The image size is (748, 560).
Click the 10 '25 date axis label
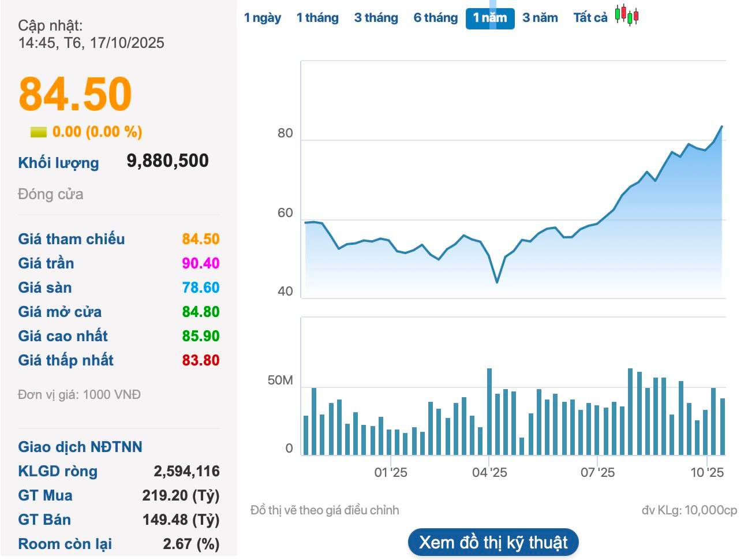click(x=707, y=472)
